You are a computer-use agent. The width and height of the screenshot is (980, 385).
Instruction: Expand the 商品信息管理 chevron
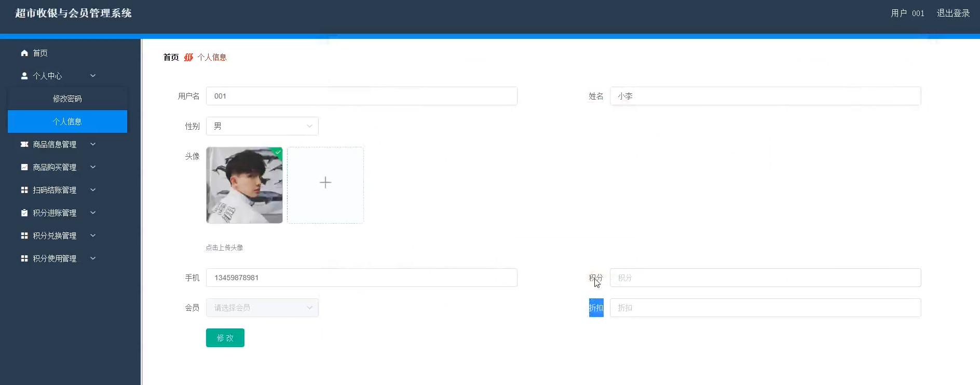93,144
